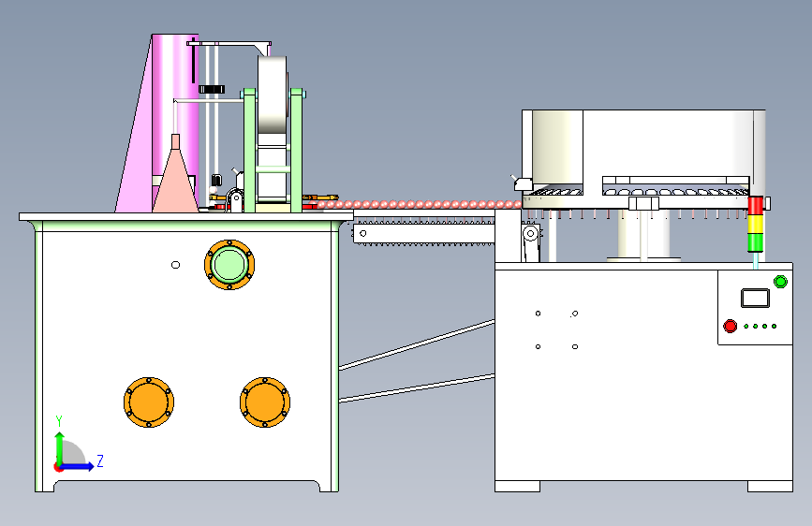The height and width of the screenshot is (526, 812).
Task: Pick the red segment of the signal tower
Action: pos(756,205)
